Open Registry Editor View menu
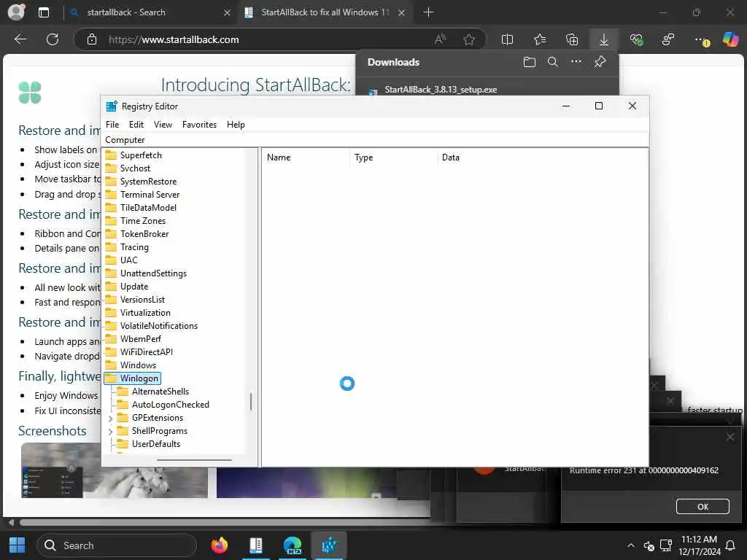The width and height of the screenshot is (747, 560). (x=163, y=125)
